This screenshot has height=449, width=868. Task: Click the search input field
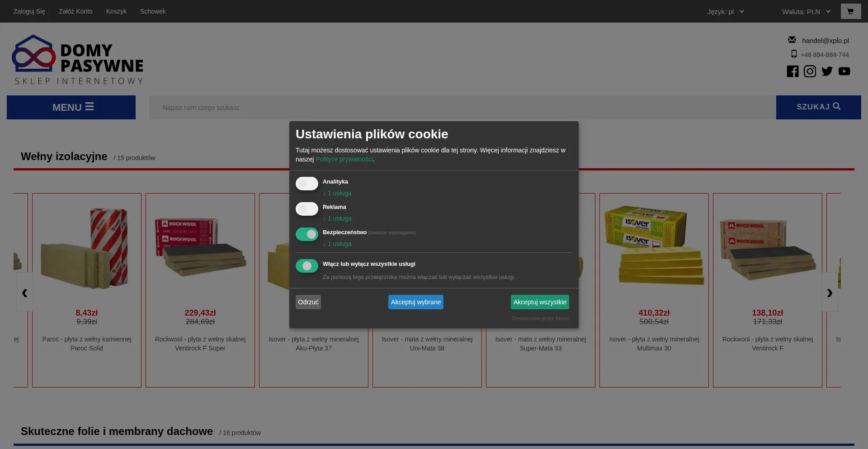coord(462,107)
